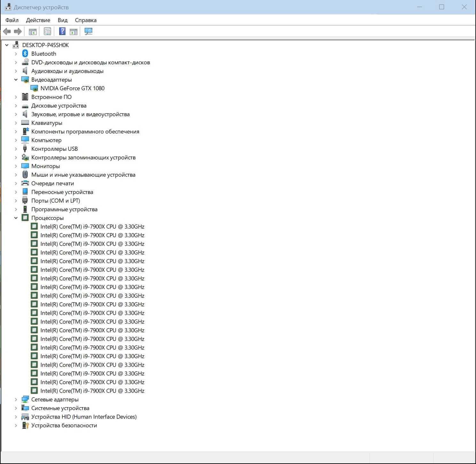Image resolution: width=476 pixels, height=464 pixels.
Task: Click the Back arrow toolbar icon
Action: (x=7, y=31)
